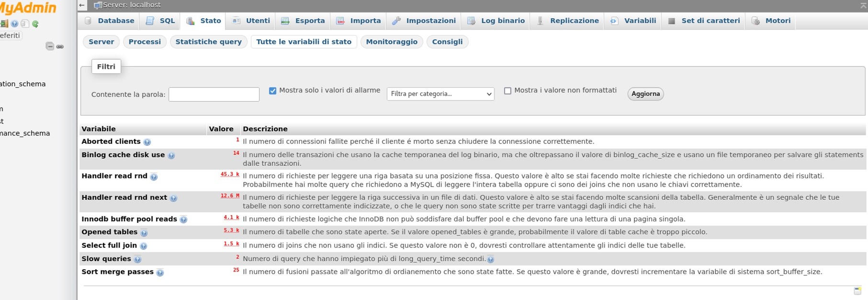Open the SQL tab
This screenshot has height=300, width=868.
pos(160,21)
